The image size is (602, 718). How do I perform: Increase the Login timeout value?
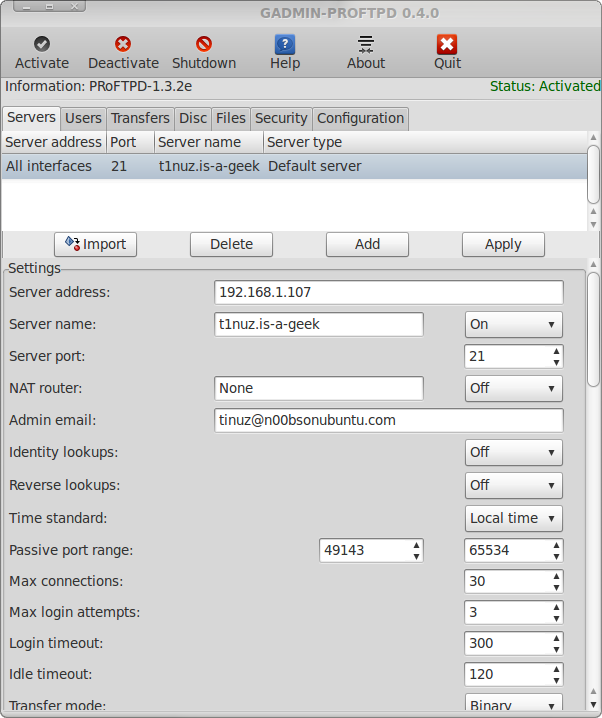point(556,639)
